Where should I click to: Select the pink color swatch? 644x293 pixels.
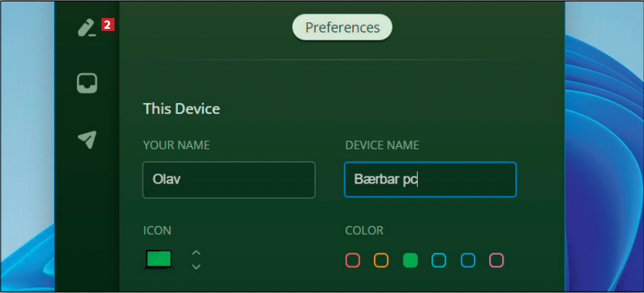coord(496,260)
